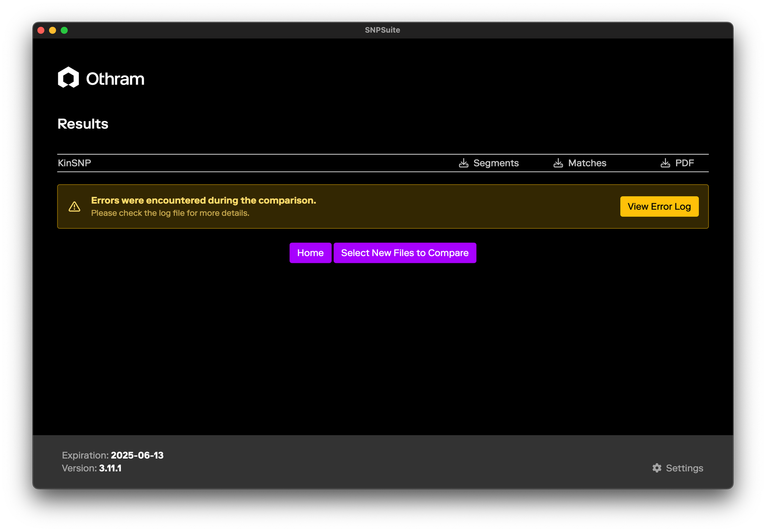Click the SNPSuite window title
This screenshot has width=766, height=532.
(382, 30)
